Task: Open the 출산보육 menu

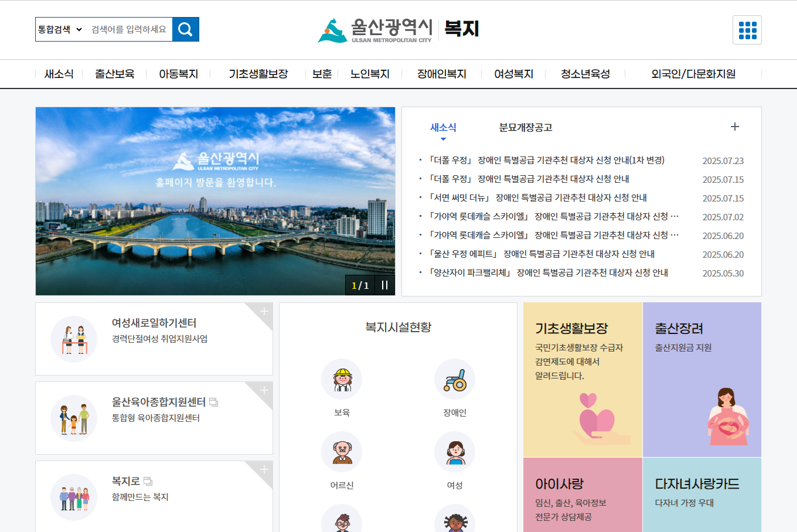Action: point(115,74)
